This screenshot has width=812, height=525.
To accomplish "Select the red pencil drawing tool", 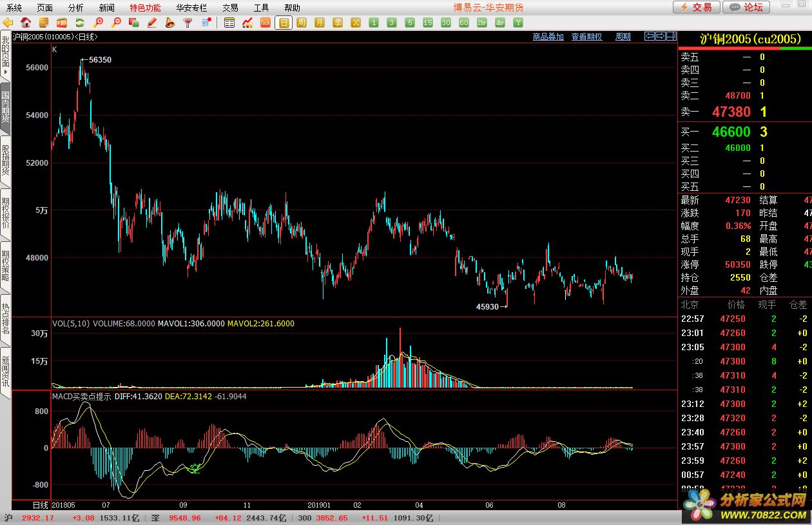I will (152, 23).
